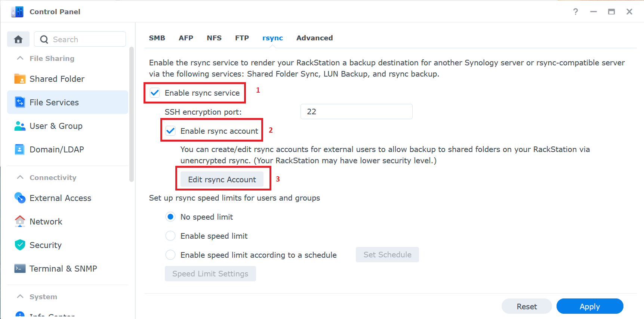The image size is (644, 319).
Task: Click the Edit rsync Account button
Action: click(x=222, y=179)
